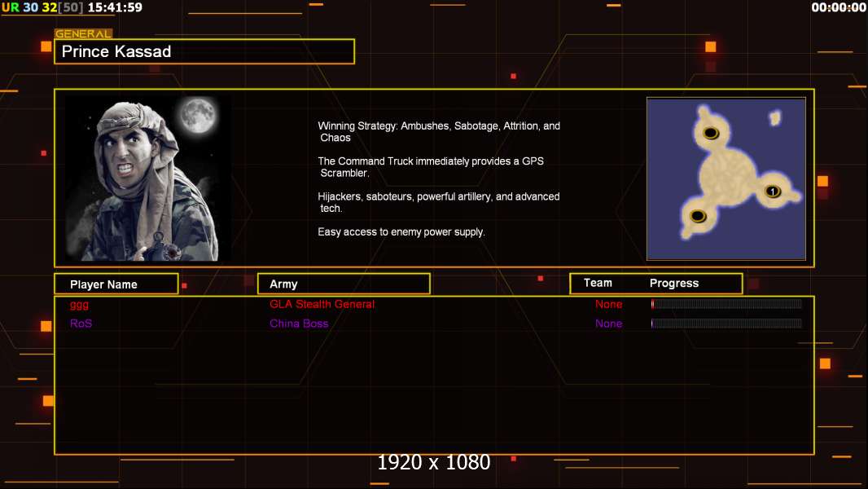Click RoS's team value None
The width and height of the screenshot is (868, 489).
click(x=608, y=324)
